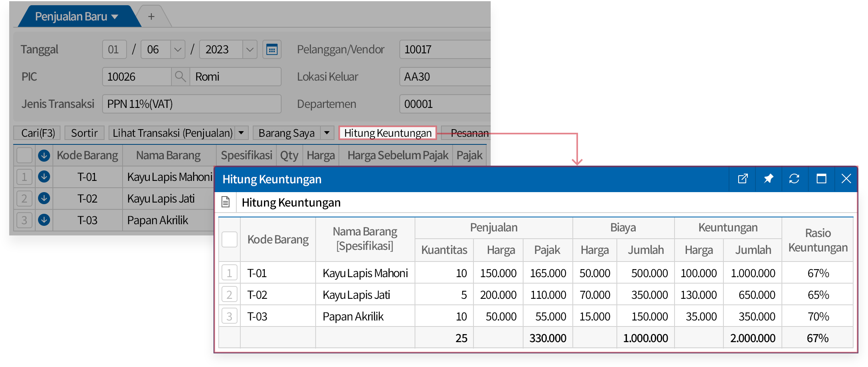Viewport: 868px width, 367px height.
Task: Open the Penjualan Baru tab
Action: (x=76, y=16)
